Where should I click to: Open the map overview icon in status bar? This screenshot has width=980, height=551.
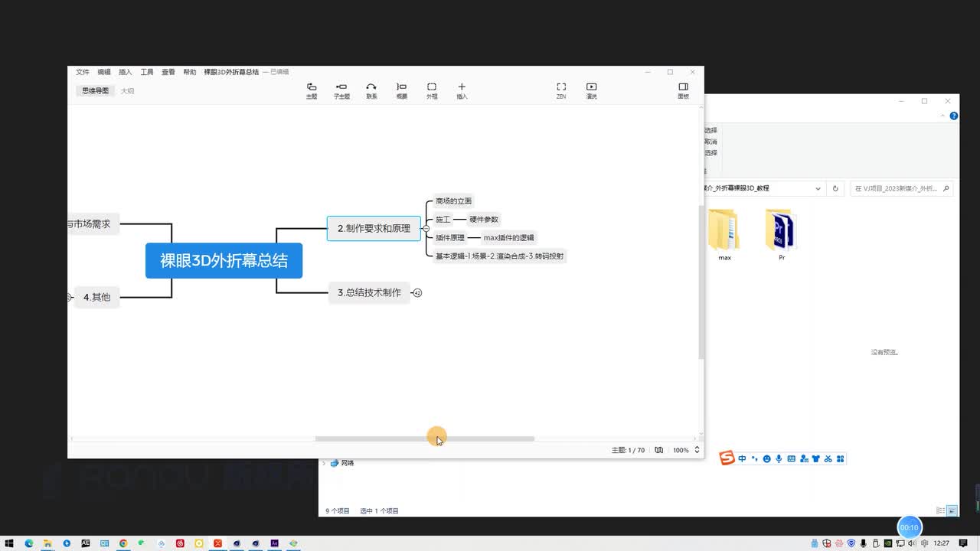tap(659, 450)
